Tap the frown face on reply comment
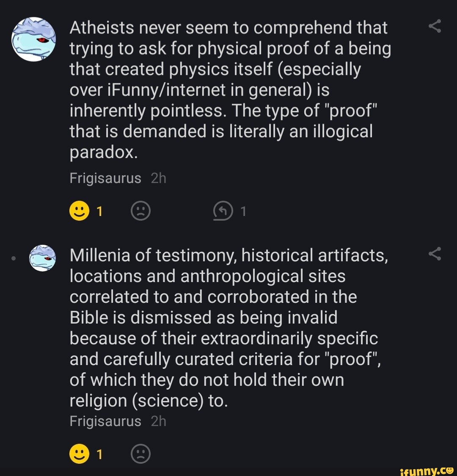Viewport: 457px width, 476px height. pyautogui.click(x=140, y=454)
